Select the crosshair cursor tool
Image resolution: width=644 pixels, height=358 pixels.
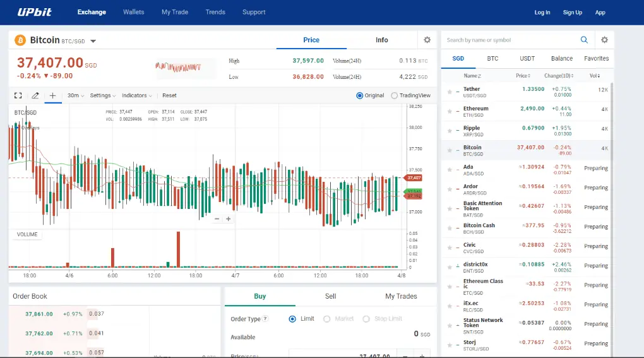pyautogui.click(x=52, y=95)
